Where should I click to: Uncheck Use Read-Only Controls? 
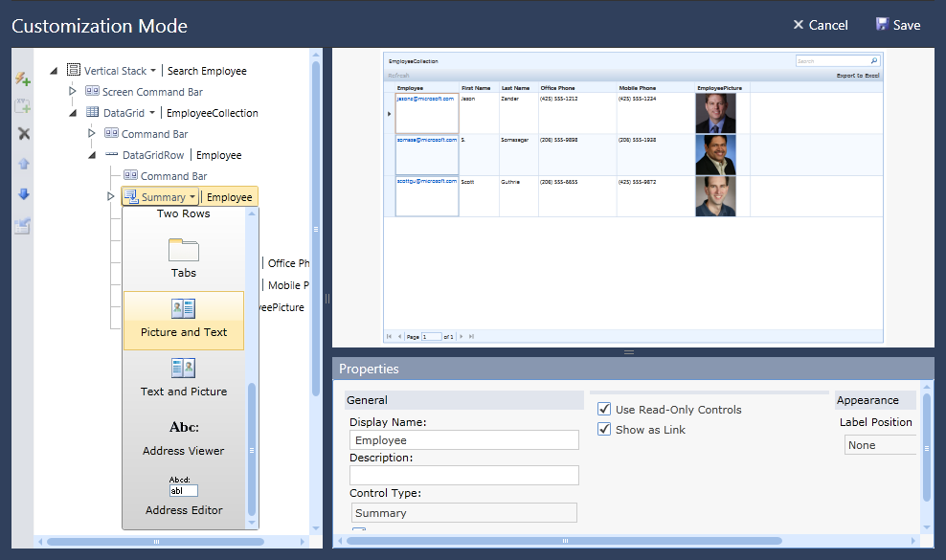604,409
